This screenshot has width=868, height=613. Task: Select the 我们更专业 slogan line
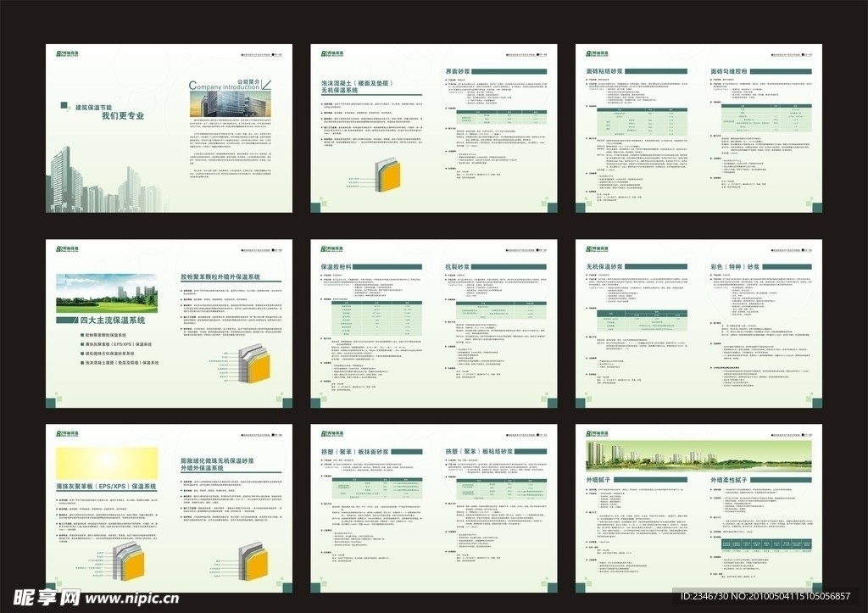pyautogui.click(x=122, y=116)
